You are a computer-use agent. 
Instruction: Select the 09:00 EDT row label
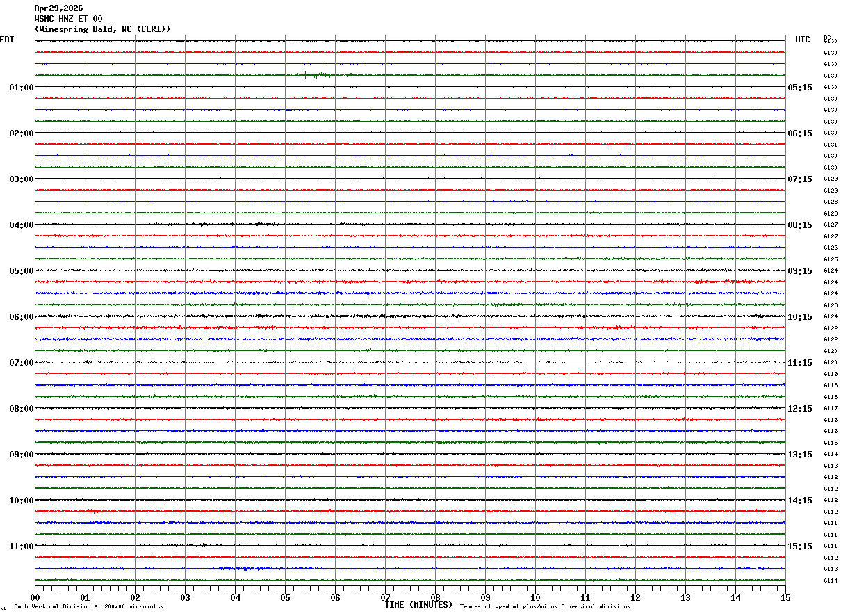click(x=22, y=455)
